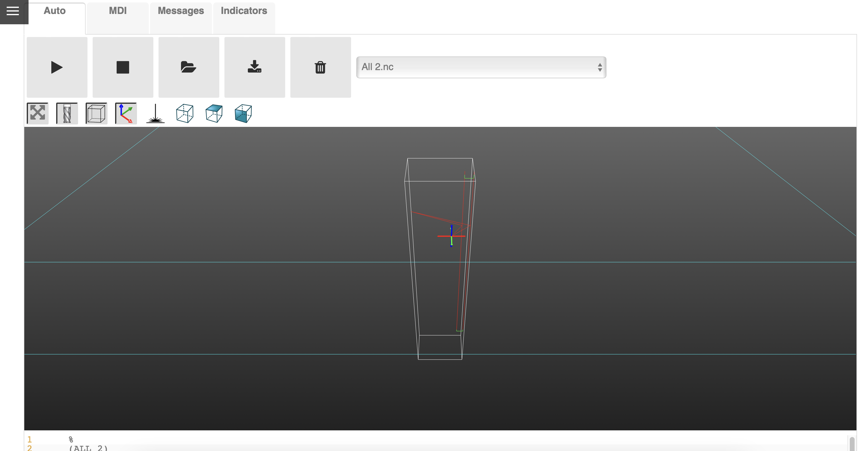The width and height of the screenshot is (868, 451).
Task: Click the origin marker in toolpath preview
Action: click(x=451, y=236)
